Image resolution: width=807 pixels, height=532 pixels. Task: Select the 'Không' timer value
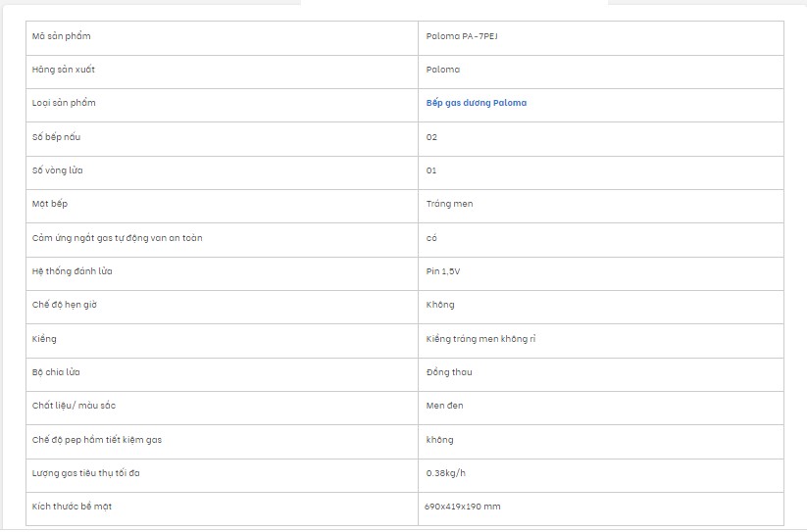pyautogui.click(x=440, y=305)
